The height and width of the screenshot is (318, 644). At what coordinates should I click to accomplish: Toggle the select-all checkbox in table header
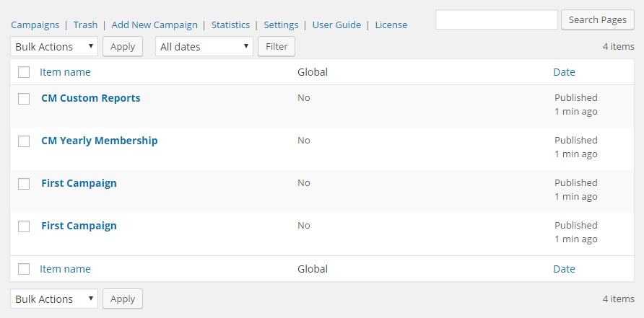(24, 72)
